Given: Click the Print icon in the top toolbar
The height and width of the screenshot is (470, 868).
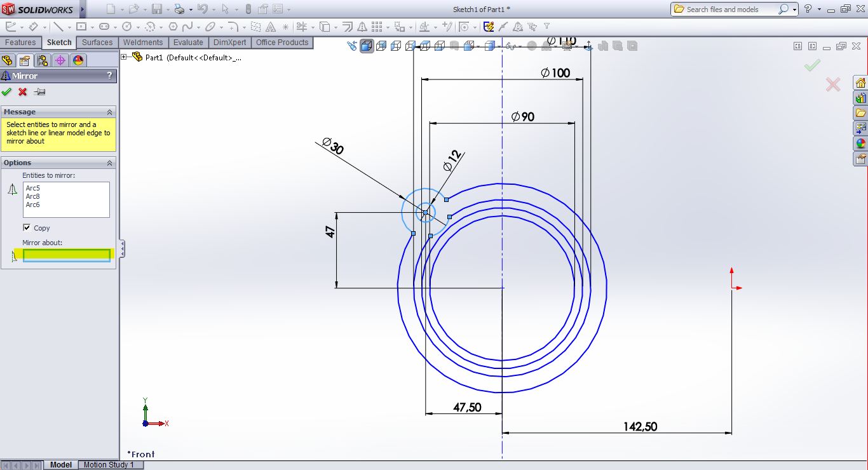Looking at the screenshot, I should pos(179,10).
